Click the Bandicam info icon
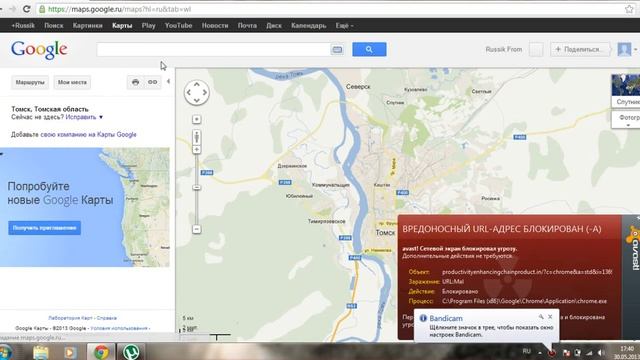 (423, 318)
